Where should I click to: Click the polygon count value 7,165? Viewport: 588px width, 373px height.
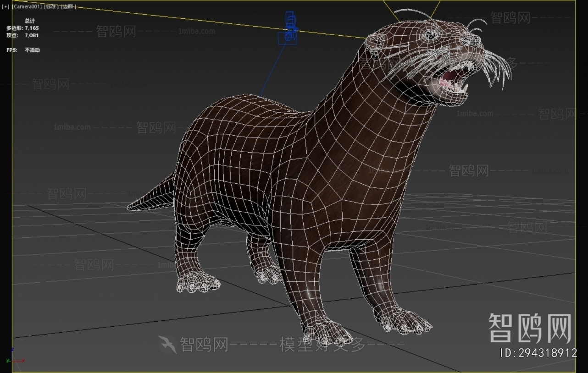pos(32,28)
